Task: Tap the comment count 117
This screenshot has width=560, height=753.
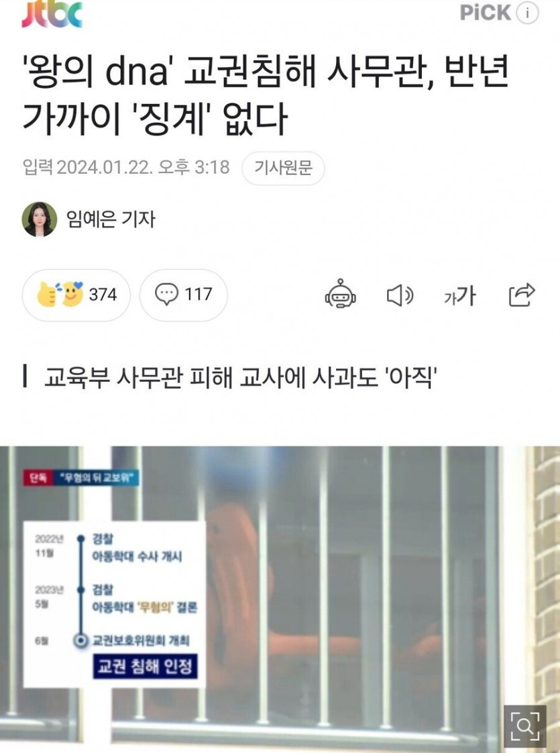Action: pyautogui.click(x=199, y=294)
